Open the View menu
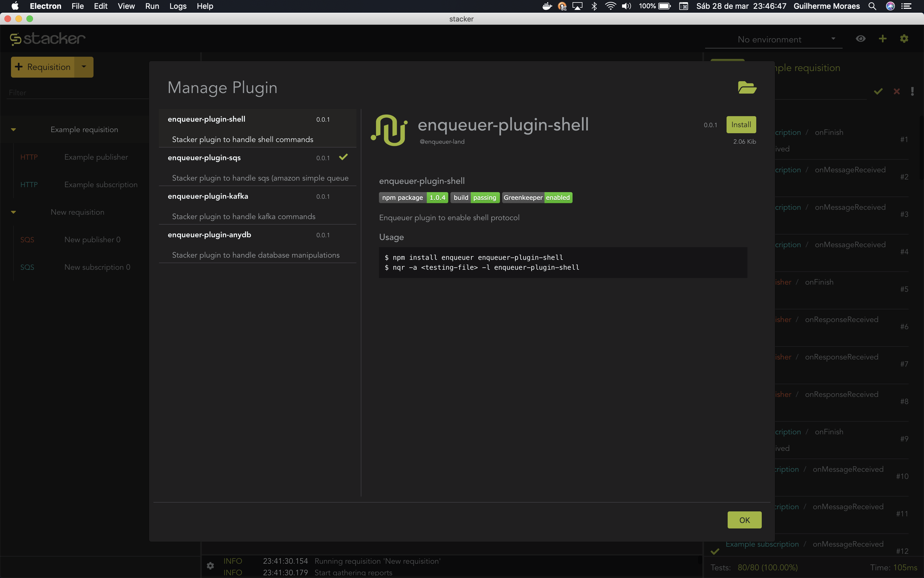This screenshot has width=924, height=578. [126, 6]
